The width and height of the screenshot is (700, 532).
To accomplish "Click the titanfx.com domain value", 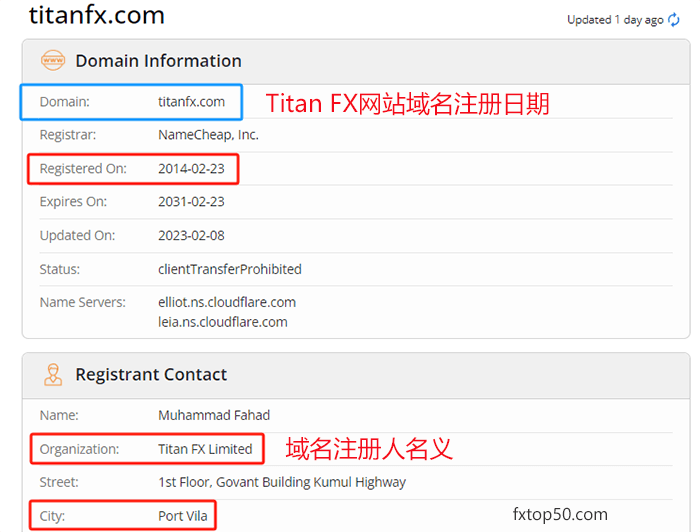I will [x=192, y=102].
